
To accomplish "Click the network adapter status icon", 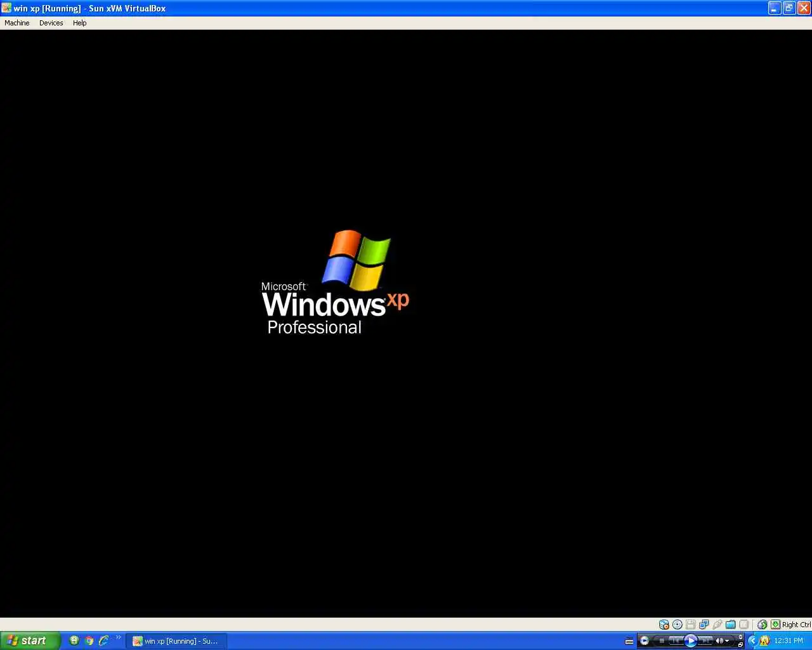I will [x=704, y=625].
